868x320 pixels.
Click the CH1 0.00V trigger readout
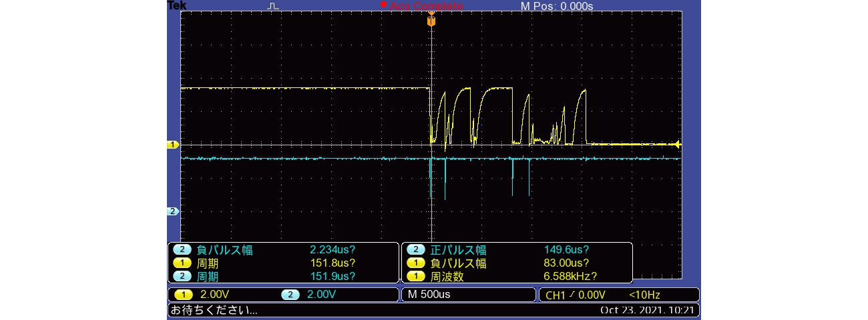[x=576, y=295]
